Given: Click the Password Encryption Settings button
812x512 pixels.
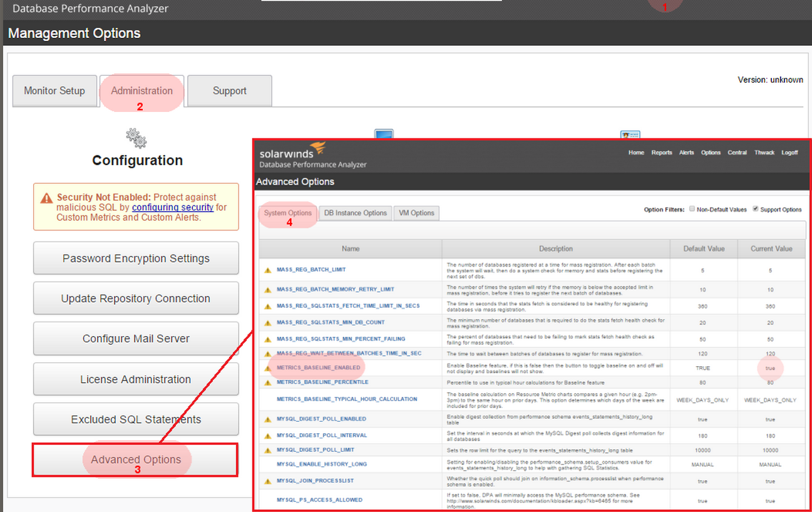Looking at the screenshot, I should tap(136, 259).
